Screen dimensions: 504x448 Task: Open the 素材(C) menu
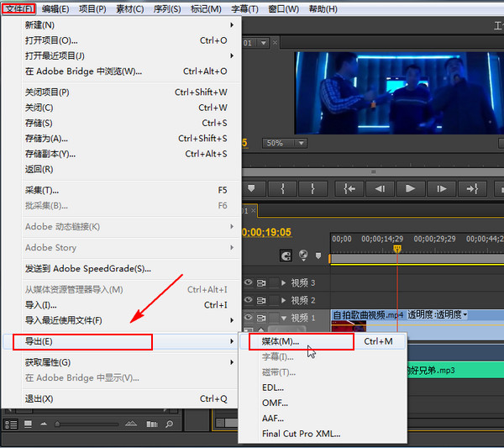(130, 8)
